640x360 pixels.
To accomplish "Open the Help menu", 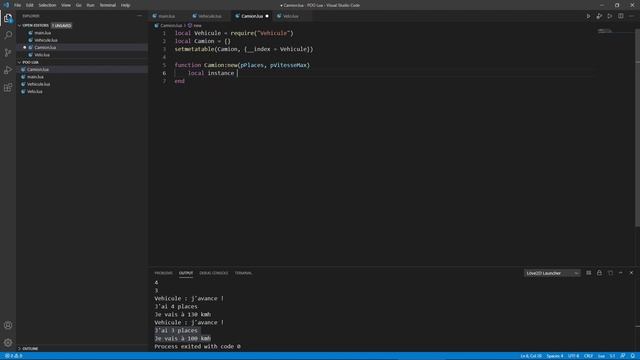I will pyautogui.click(x=125, y=5).
